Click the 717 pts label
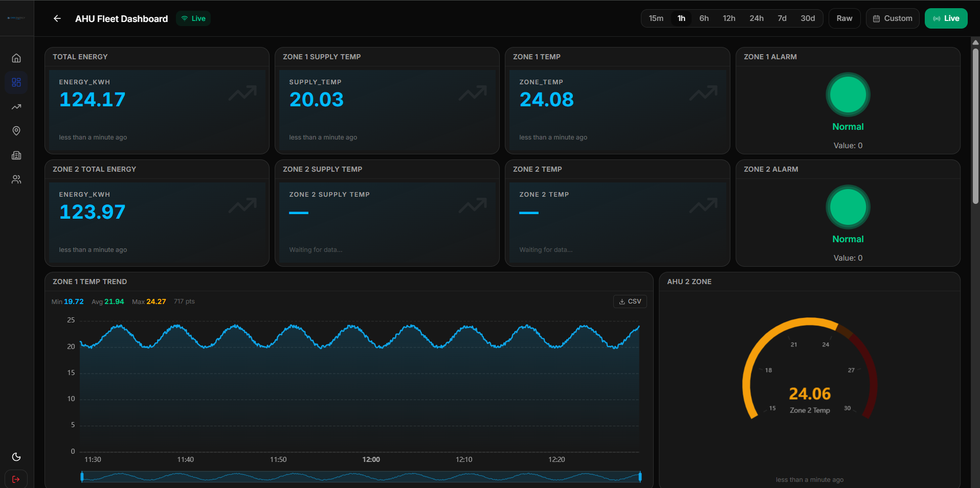This screenshot has height=488, width=980. (184, 301)
